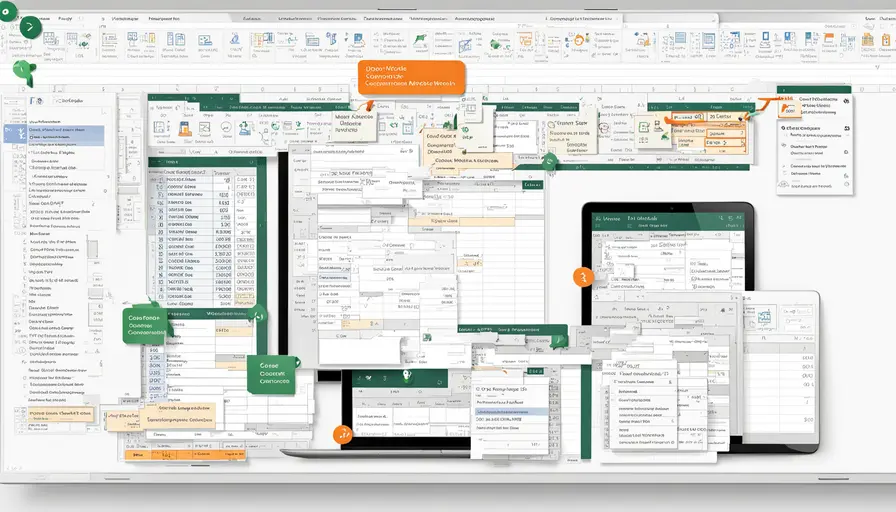Click the orange round badge beside the laptop screen

[343, 434]
